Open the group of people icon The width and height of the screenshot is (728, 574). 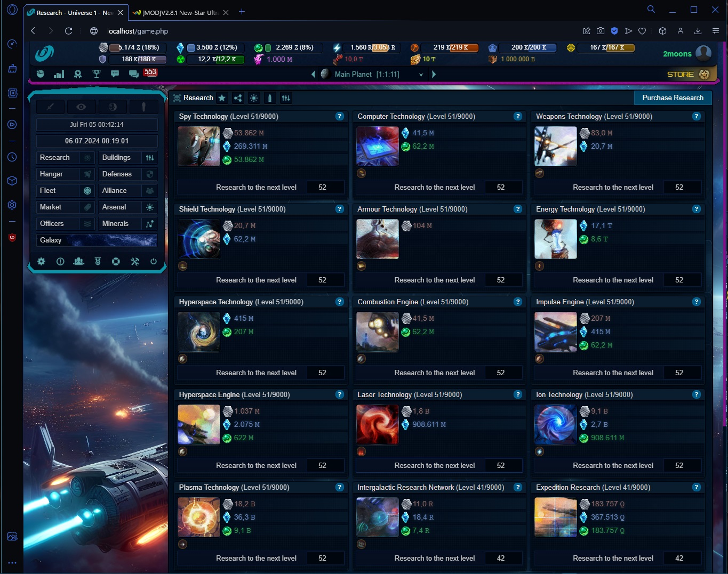click(x=78, y=261)
